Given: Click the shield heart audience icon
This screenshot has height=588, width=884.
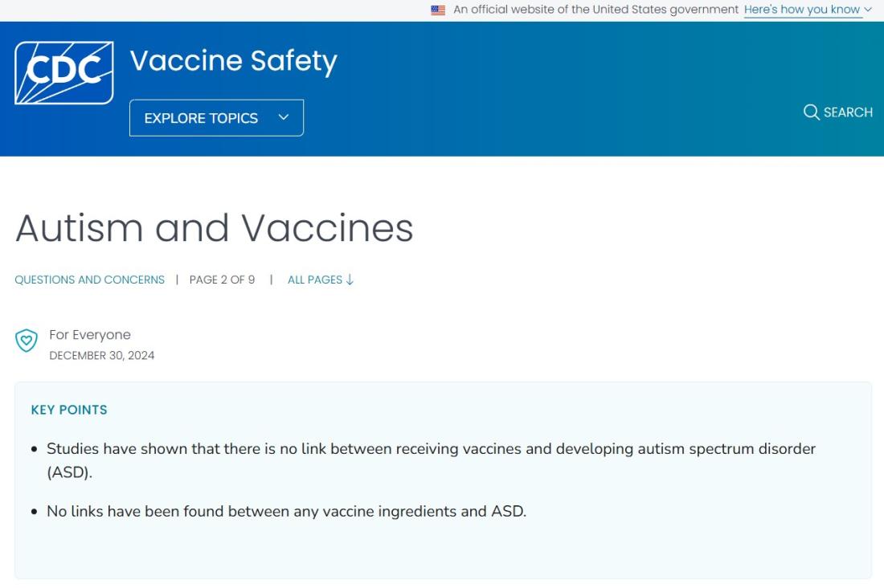Looking at the screenshot, I should (27, 341).
